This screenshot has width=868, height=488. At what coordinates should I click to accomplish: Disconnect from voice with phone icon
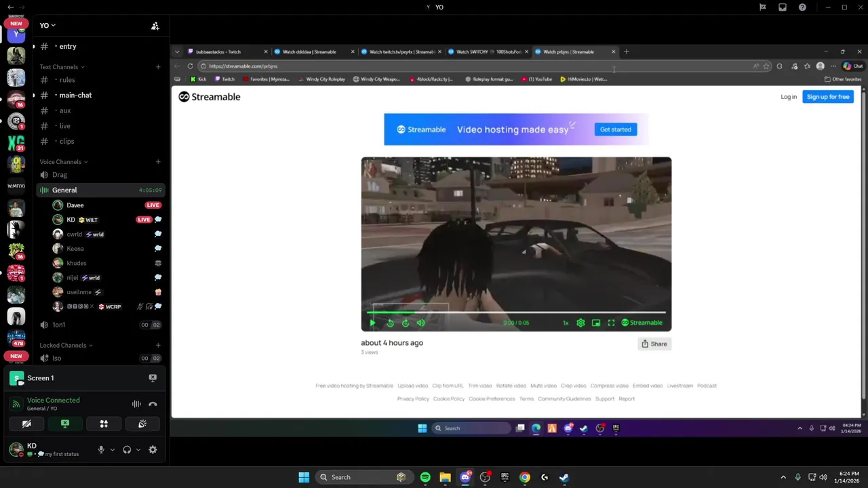153,404
